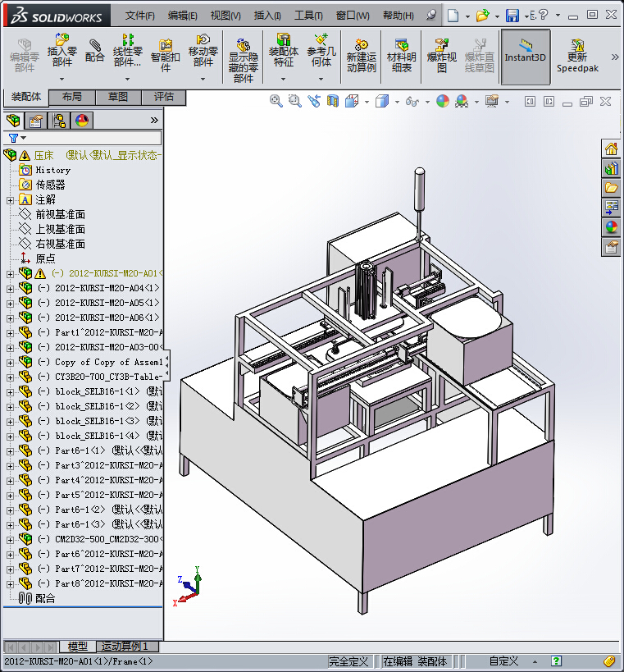Open File Explorer task pane icon
624x672 pixels.
[x=611, y=188]
